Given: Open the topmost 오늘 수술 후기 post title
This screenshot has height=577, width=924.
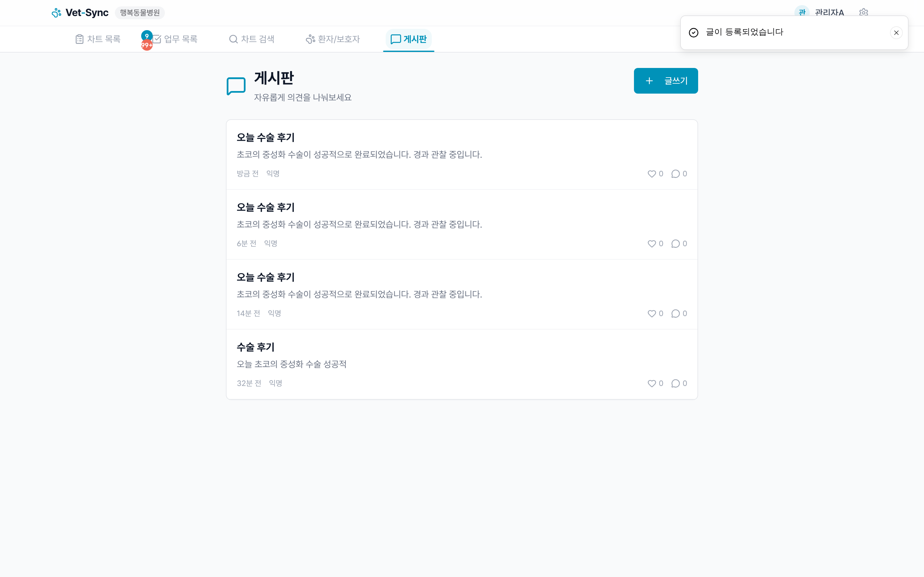Looking at the screenshot, I should pos(265,138).
